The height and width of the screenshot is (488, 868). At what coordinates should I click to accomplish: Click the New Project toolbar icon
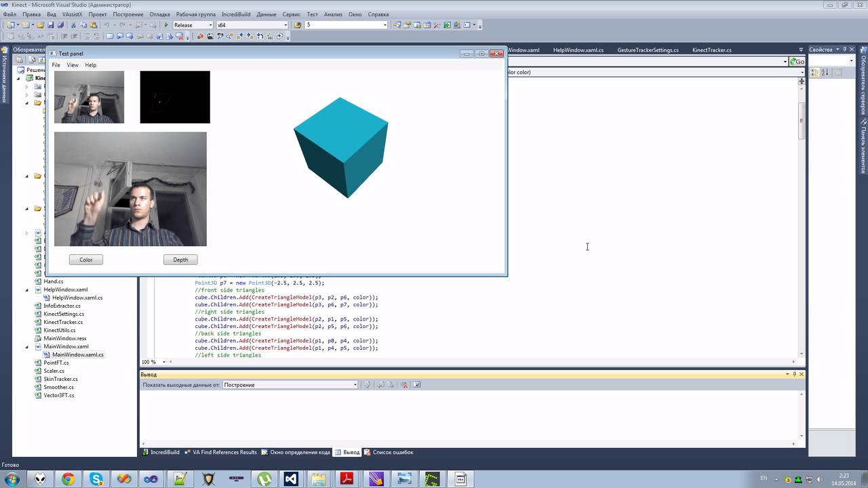(x=12, y=25)
